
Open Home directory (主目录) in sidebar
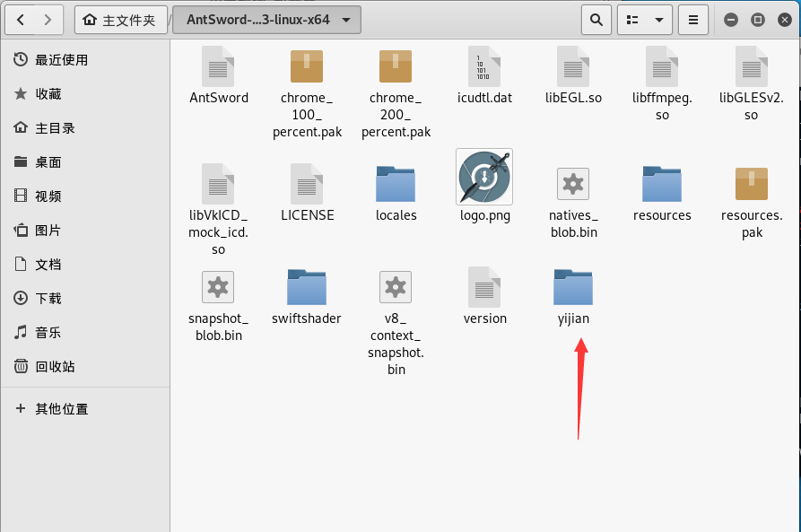tap(85, 127)
